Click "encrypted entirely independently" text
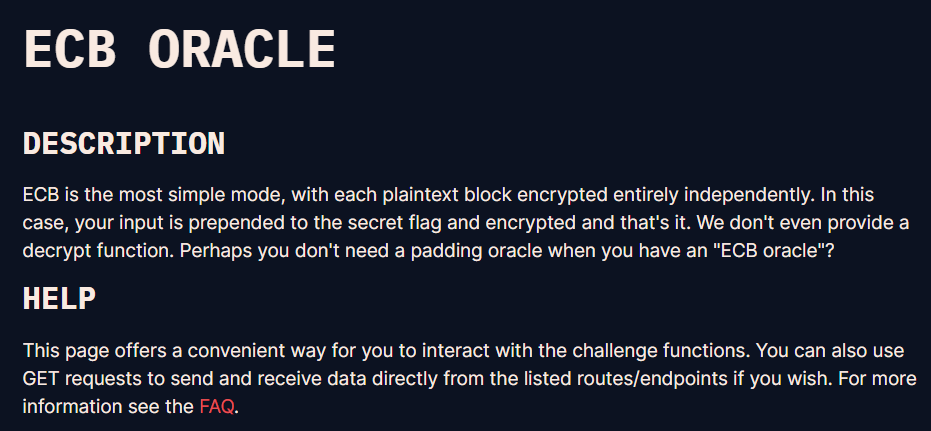Screen dimensions: 931x431 coord(657,195)
